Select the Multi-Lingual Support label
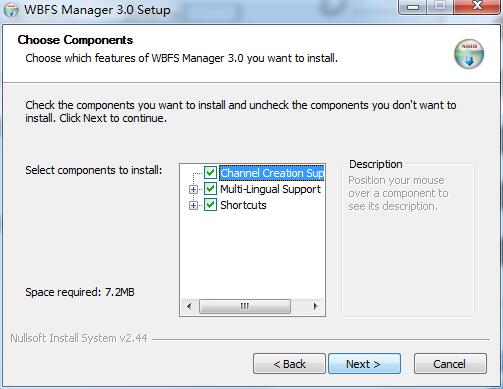Image resolution: width=503 pixels, height=389 pixels. point(270,189)
